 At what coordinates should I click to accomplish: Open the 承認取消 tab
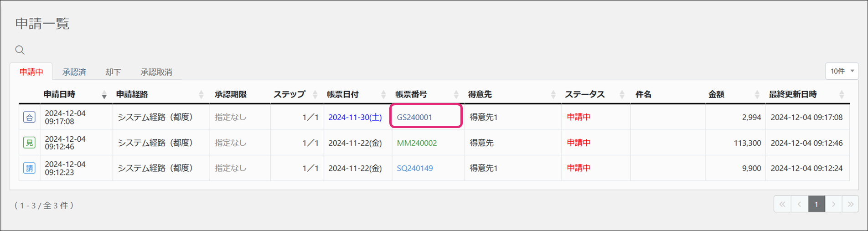click(156, 72)
